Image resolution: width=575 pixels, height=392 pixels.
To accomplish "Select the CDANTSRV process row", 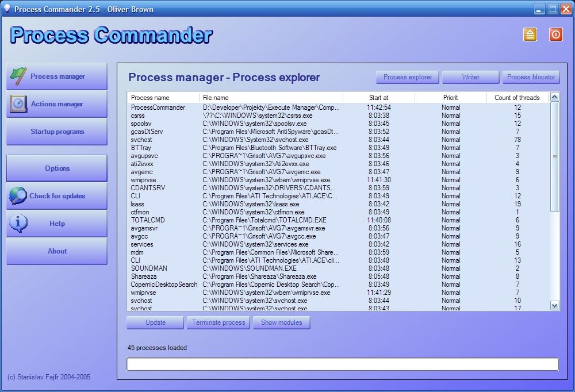I will 339,188.
